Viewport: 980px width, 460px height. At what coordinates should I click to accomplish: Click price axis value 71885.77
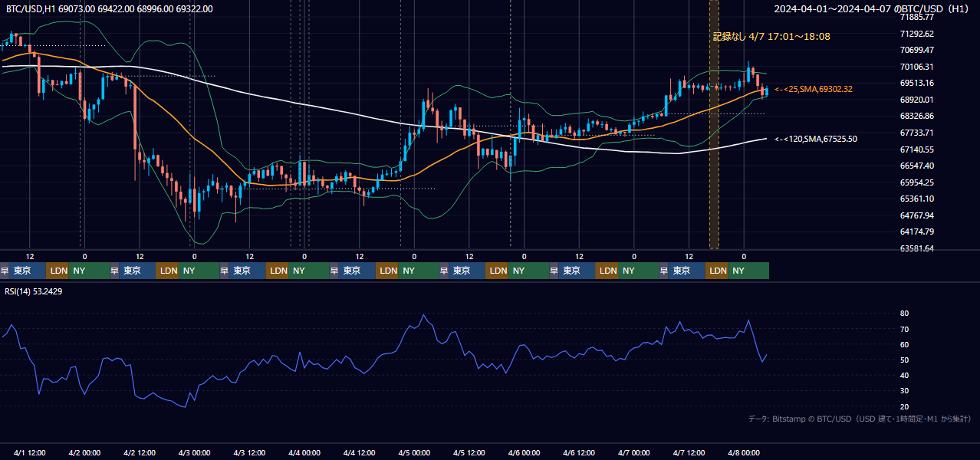(x=916, y=17)
